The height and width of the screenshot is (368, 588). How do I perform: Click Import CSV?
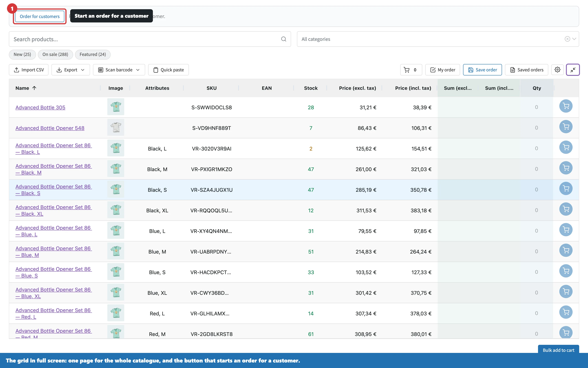[29, 70]
